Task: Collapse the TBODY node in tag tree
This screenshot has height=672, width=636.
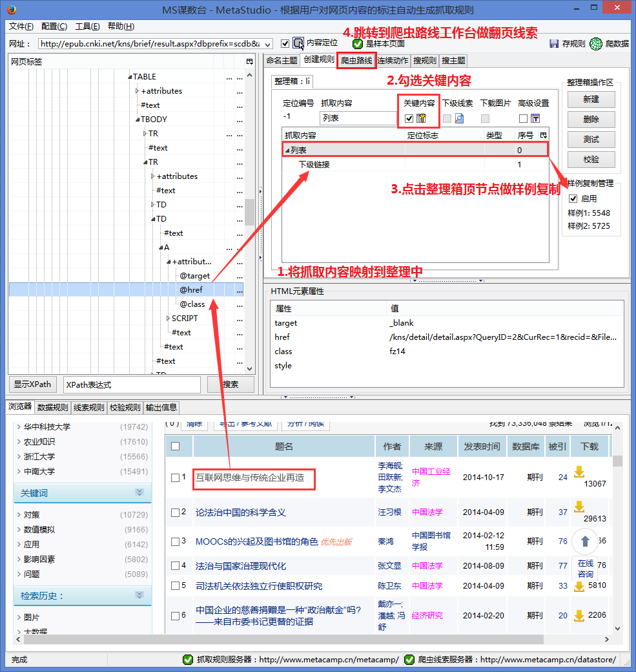Action: click(x=138, y=120)
